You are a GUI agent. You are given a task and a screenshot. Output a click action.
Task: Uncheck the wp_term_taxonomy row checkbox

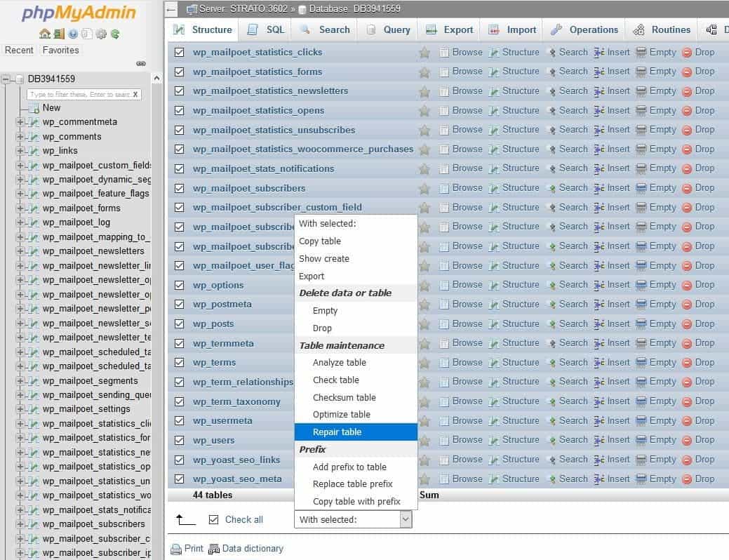point(179,401)
